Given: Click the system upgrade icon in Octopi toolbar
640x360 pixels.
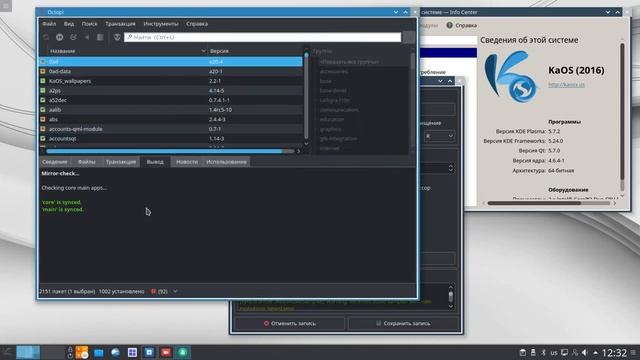Looking at the screenshot, I should click(x=60, y=37).
